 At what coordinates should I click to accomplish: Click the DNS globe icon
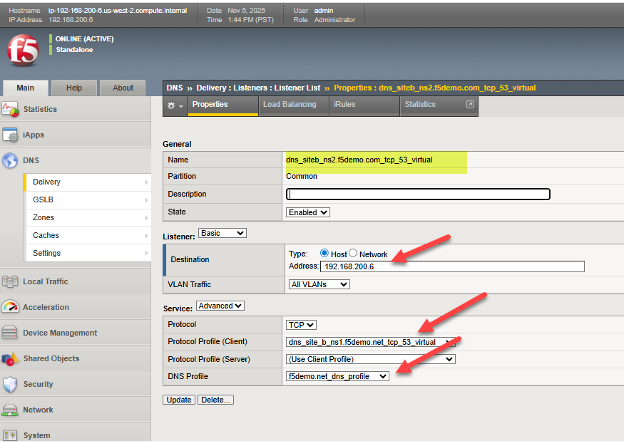click(x=11, y=160)
